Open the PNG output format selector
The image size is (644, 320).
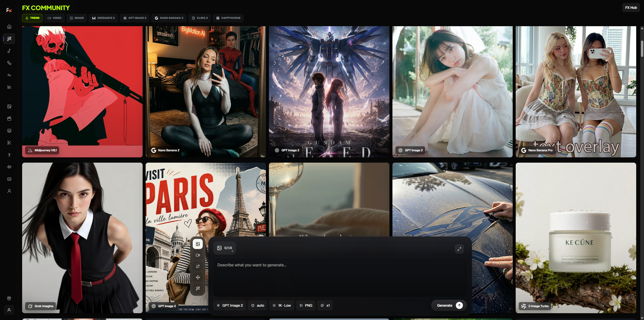pos(306,305)
